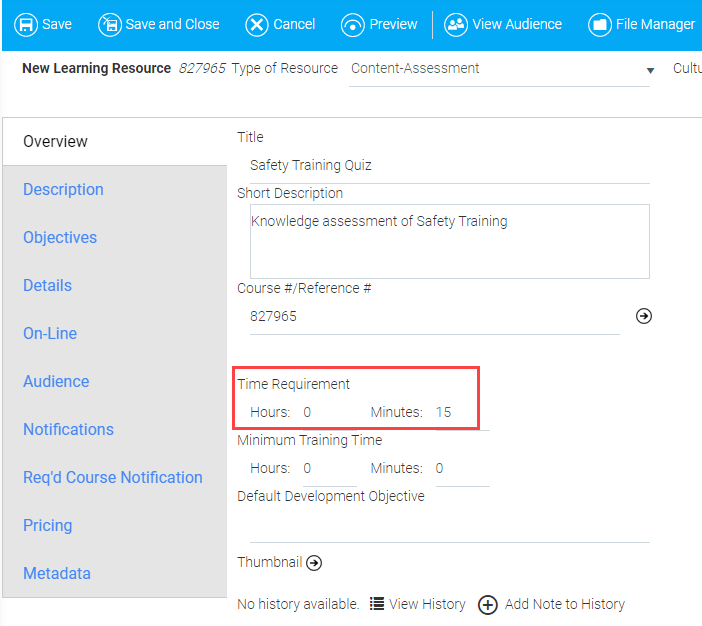Click the Save and Close icon
Image resolution: width=702 pixels, height=626 pixels.
coord(110,25)
